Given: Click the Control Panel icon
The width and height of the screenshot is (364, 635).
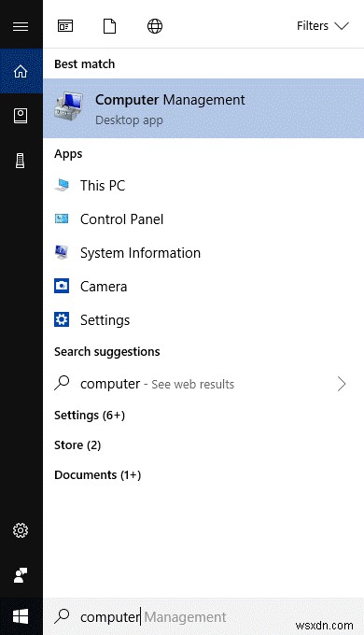Looking at the screenshot, I should point(62,219).
